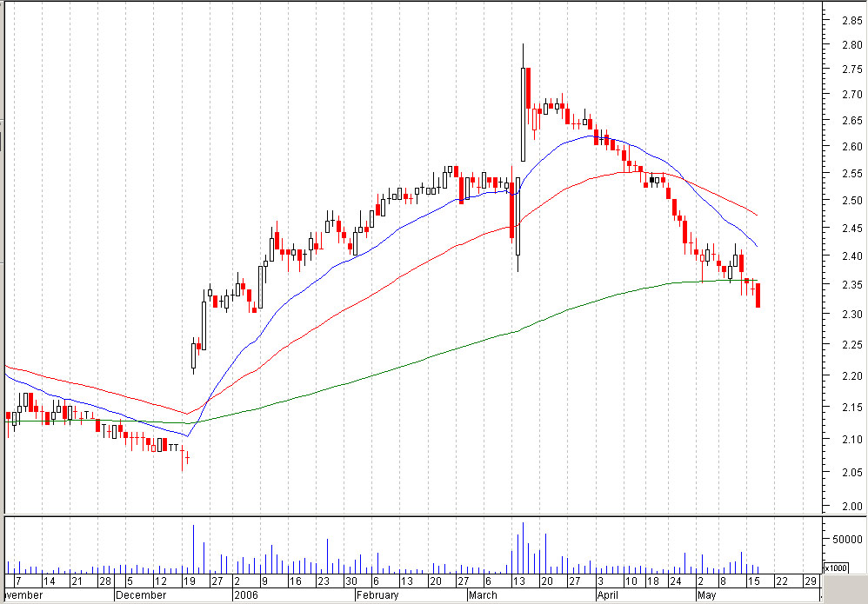Click the "29" date axis label
The height and width of the screenshot is (604, 868).
click(x=811, y=581)
